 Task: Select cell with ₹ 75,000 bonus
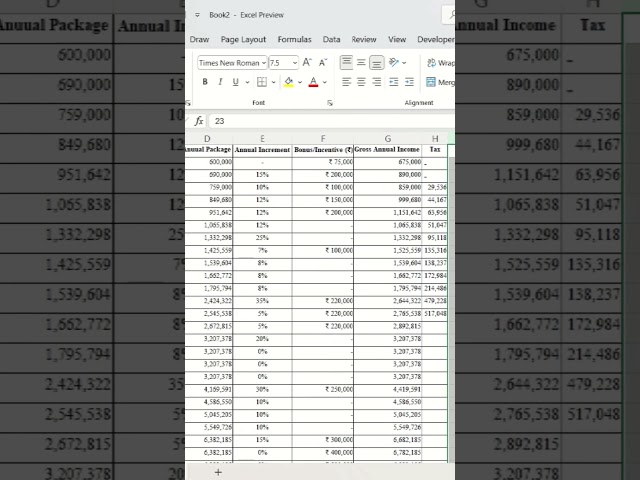pyautogui.click(x=323, y=162)
